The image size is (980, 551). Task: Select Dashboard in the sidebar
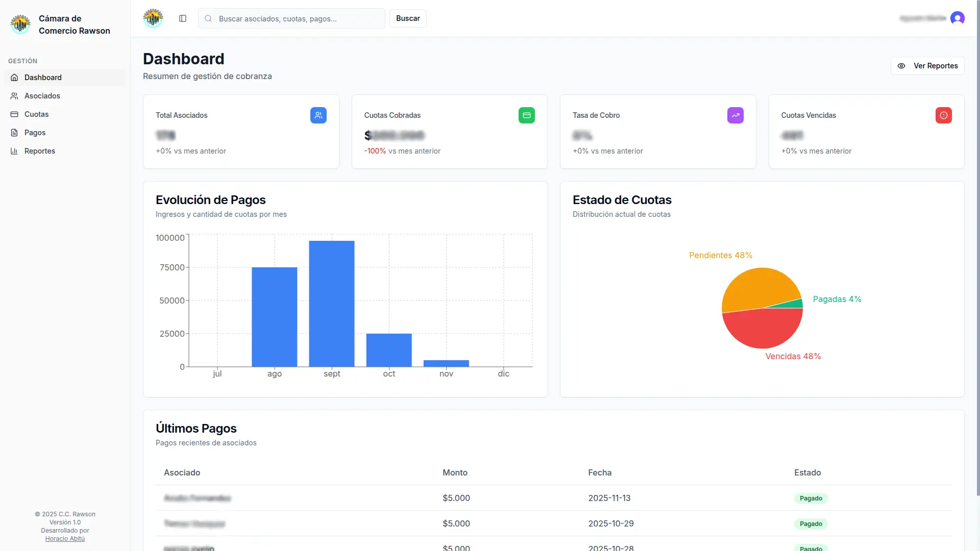tap(43, 78)
